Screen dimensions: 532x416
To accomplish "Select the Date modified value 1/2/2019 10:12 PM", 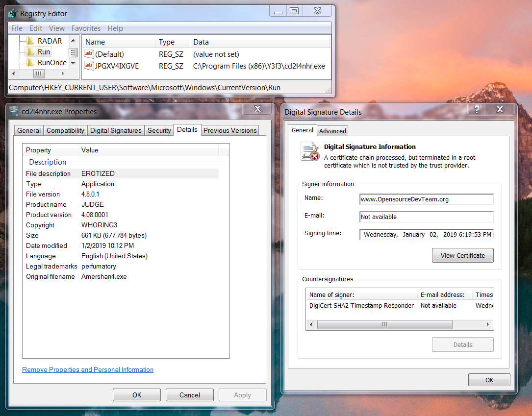I will pos(107,246).
